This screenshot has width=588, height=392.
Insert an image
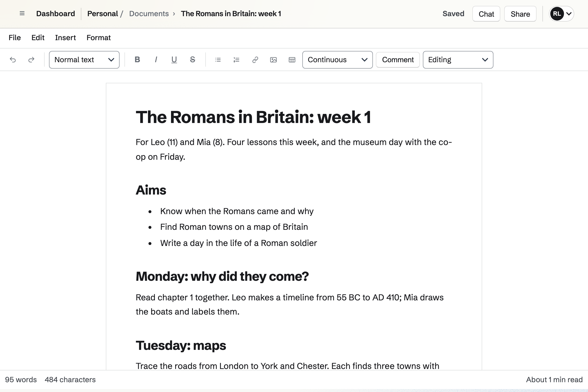(273, 60)
